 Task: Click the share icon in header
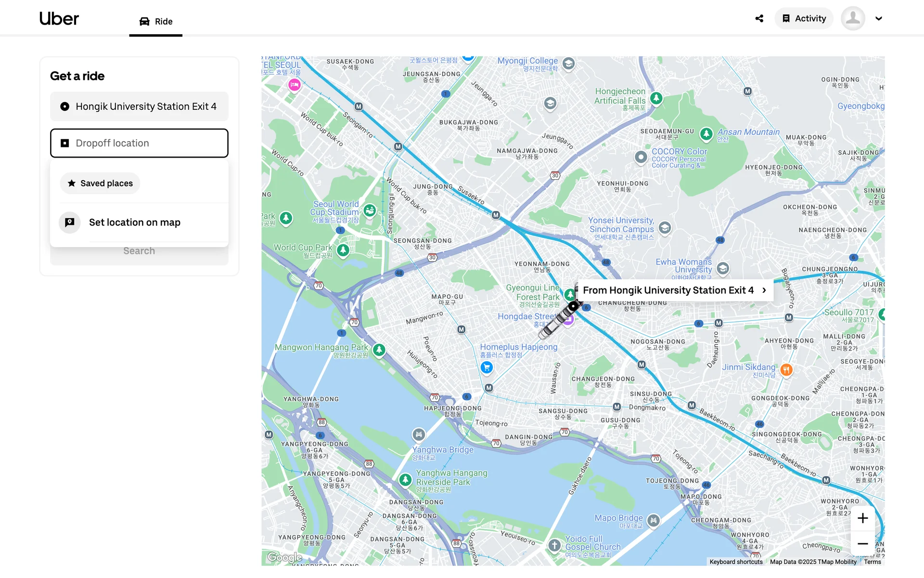pos(759,18)
